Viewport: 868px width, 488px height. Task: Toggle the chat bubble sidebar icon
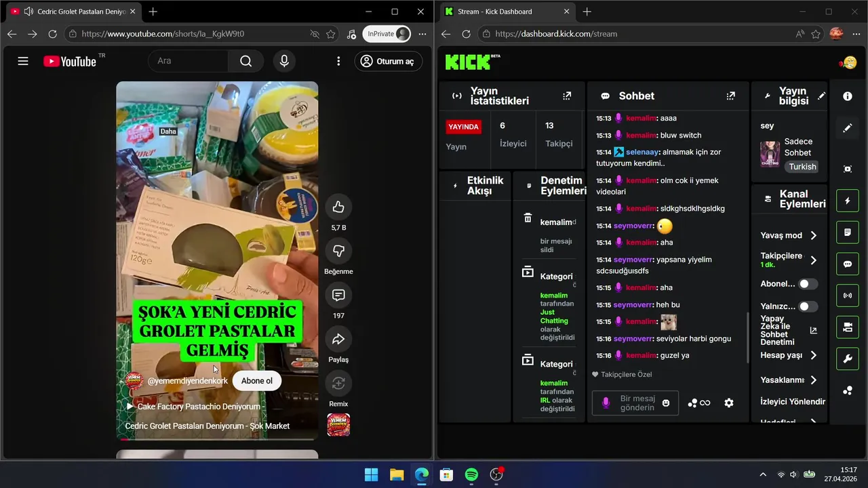(848, 264)
